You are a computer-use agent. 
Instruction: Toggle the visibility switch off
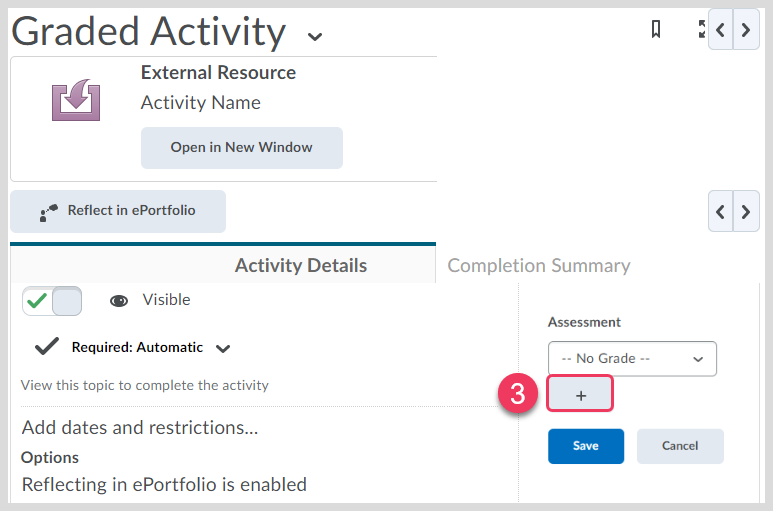52,301
